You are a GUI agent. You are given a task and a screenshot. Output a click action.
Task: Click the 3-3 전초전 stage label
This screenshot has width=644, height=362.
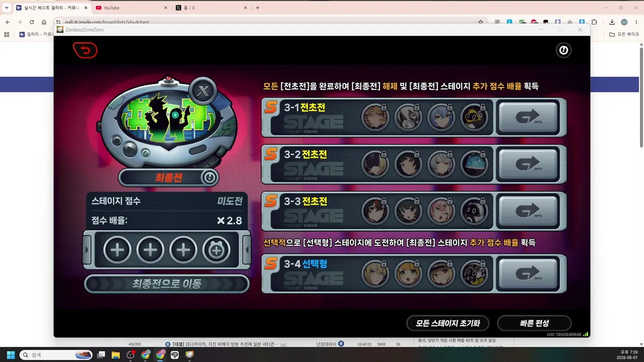[305, 201]
